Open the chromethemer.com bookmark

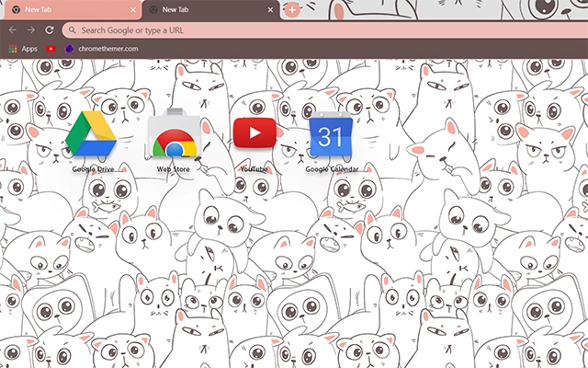pyautogui.click(x=101, y=49)
